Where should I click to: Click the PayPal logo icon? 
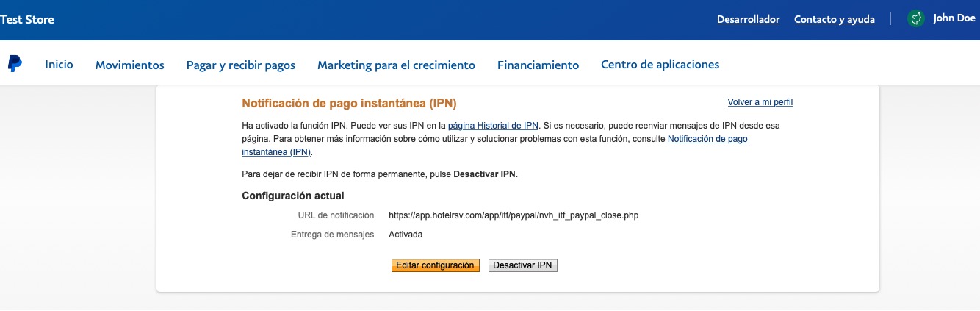(x=15, y=64)
